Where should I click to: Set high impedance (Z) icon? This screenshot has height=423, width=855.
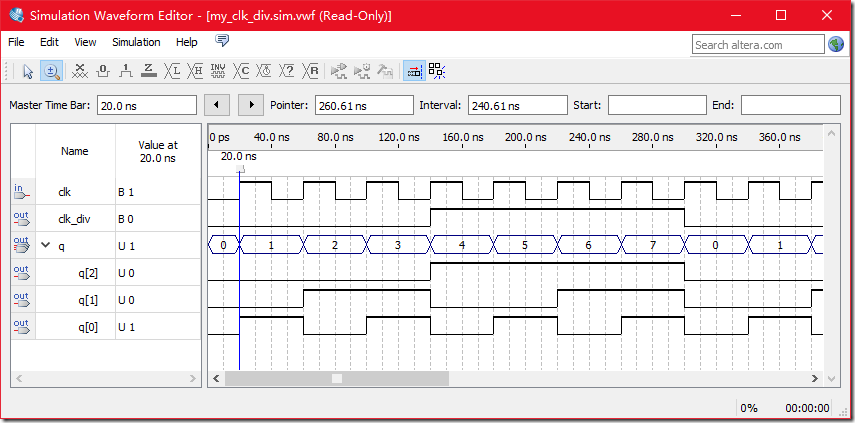[x=148, y=71]
